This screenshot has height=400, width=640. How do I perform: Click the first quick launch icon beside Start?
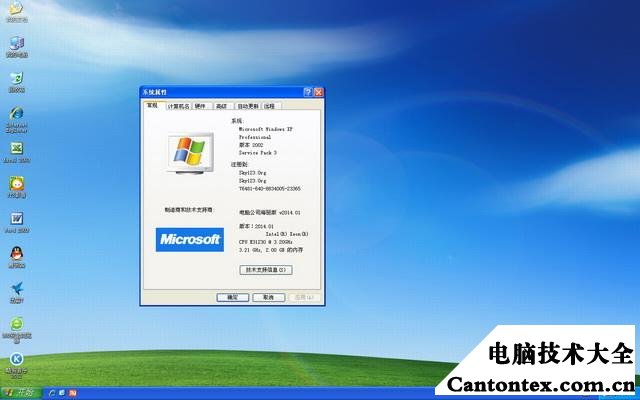52,393
